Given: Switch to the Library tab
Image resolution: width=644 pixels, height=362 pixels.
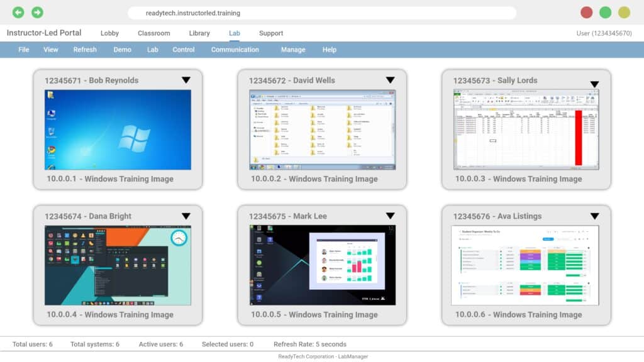Looking at the screenshot, I should click(x=199, y=33).
